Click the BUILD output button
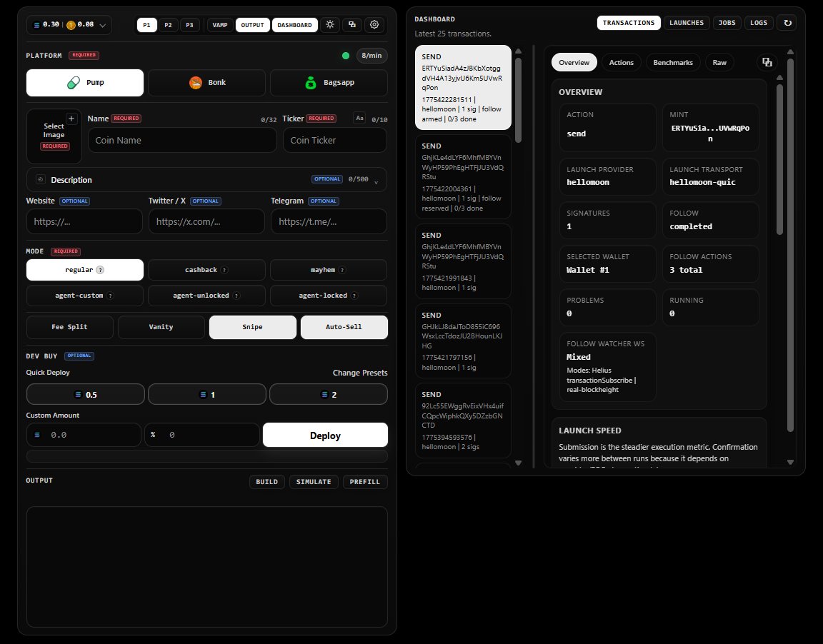The width and height of the screenshot is (823, 644). click(267, 482)
